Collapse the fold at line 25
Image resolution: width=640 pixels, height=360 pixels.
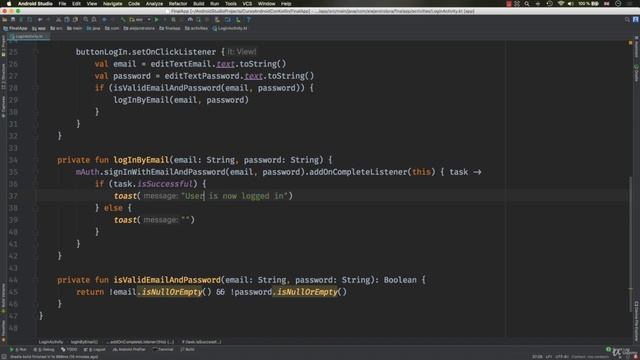tap(36, 52)
